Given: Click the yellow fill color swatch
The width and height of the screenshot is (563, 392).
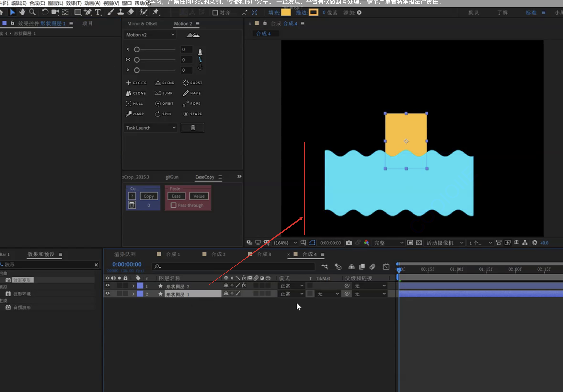Looking at the screenshot, I should [x=286, y=12].
